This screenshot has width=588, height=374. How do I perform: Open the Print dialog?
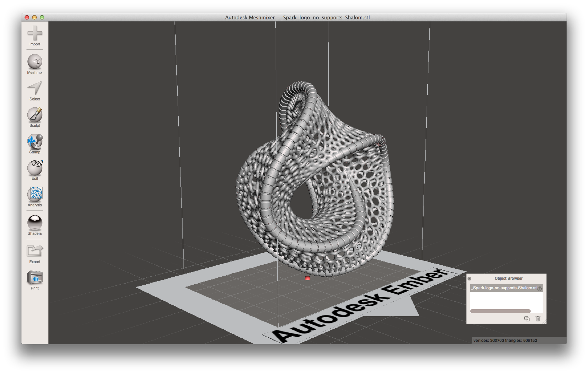[35, 280]
